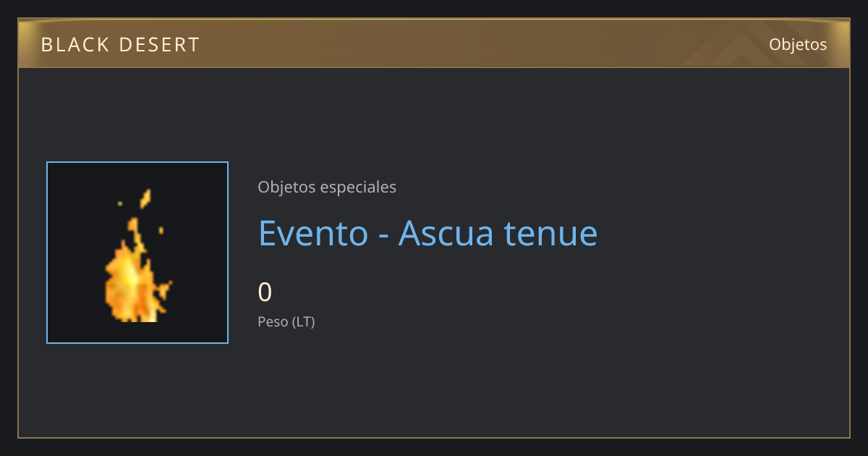Select the Objetos especiales category text
This screenshot has width=868, height=456.
tap(327, 187)
